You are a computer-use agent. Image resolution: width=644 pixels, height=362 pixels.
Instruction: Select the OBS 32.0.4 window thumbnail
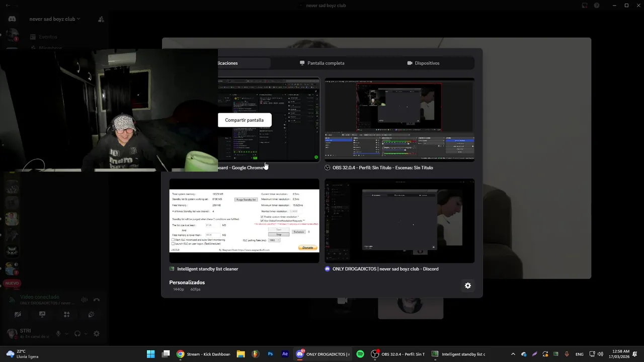pyautogui.click(x=399, y=120)
